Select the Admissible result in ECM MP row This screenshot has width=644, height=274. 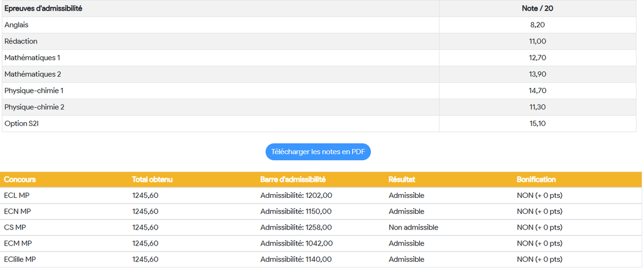406,243
